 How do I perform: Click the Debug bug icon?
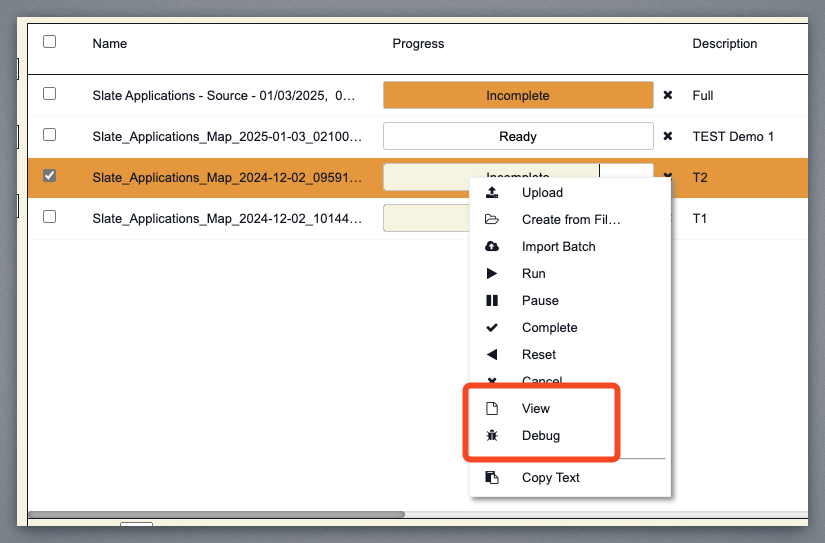point(491,436)
